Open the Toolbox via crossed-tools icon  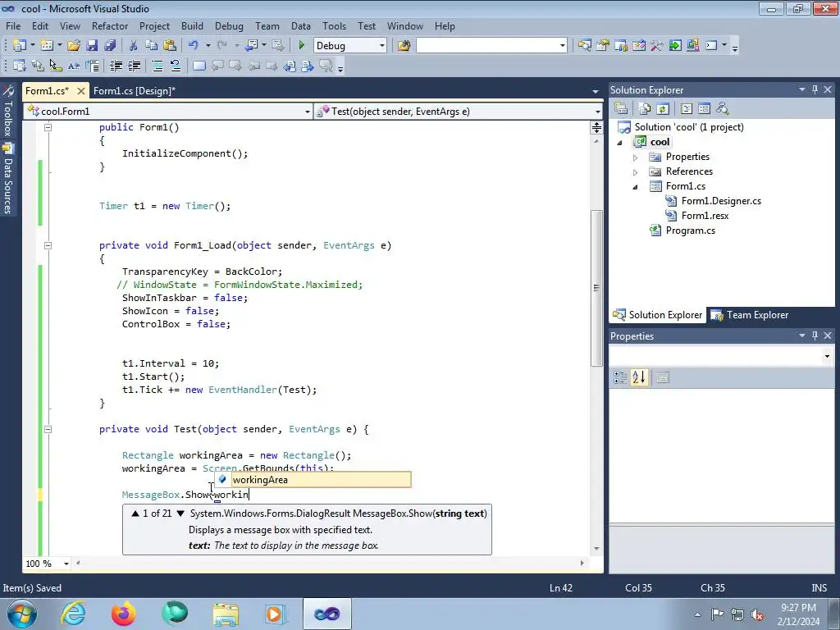tap(657, 46)
